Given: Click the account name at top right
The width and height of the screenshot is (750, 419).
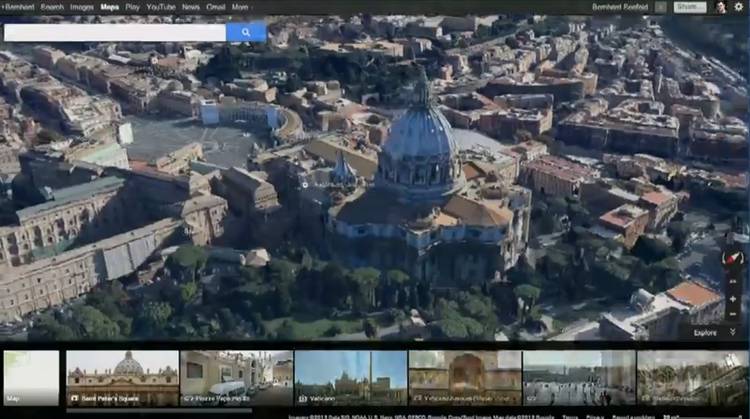Looking at the screenshot, I should (620, 7).
